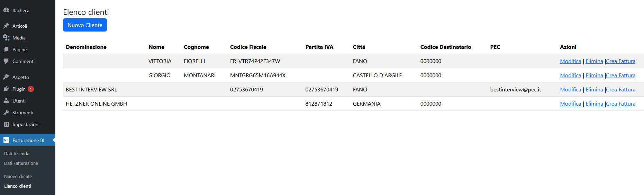Click Crea Fattura for BEST INTERVIEW SRL
Image resolution: width=644 pixels, height=195 pixels.
coord(620,90)
